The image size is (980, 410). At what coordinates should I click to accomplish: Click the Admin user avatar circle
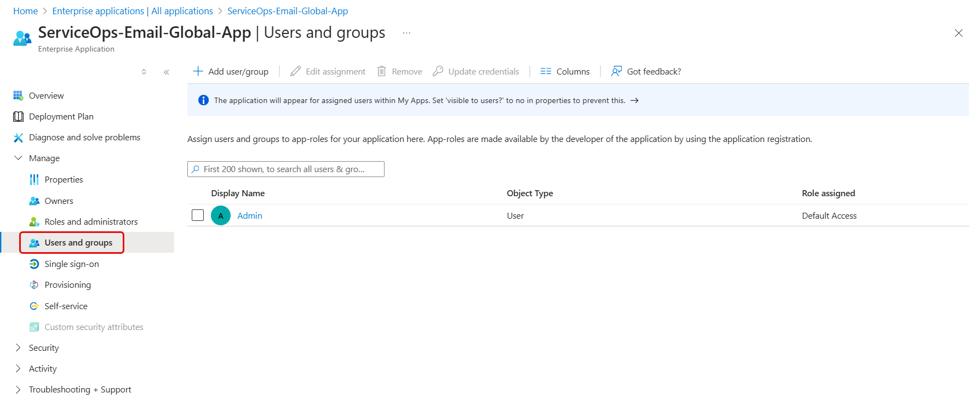[x=221, y=216]
